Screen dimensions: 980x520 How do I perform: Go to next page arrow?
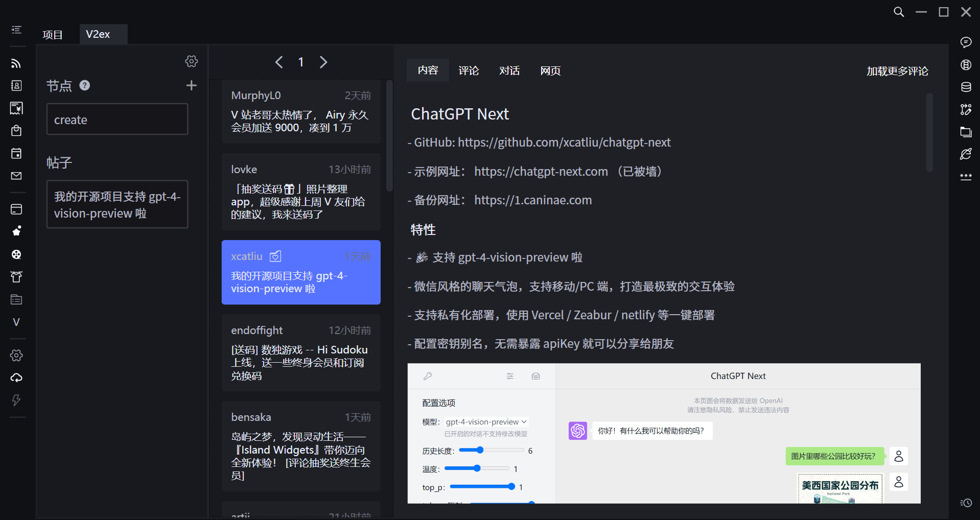pos(323,62)
